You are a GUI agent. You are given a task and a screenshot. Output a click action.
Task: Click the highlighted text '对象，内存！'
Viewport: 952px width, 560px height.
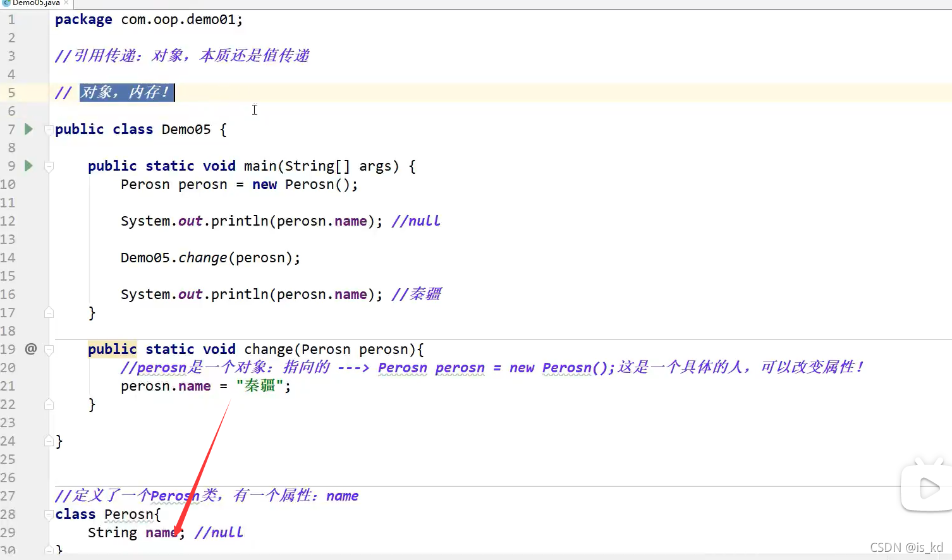(126, 92)
